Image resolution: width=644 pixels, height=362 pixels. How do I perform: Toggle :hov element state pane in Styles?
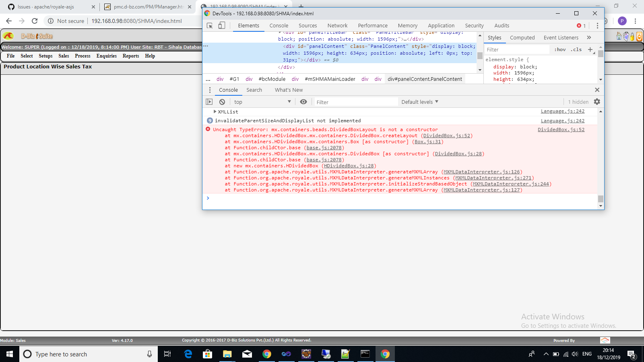pyautogui.click(x=559, y=49)
